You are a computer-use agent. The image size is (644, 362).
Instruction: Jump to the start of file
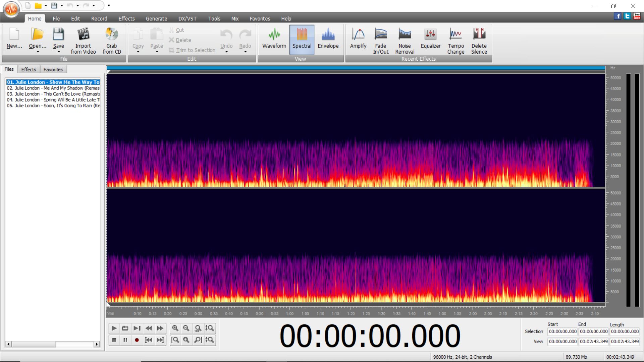[149, 340]
